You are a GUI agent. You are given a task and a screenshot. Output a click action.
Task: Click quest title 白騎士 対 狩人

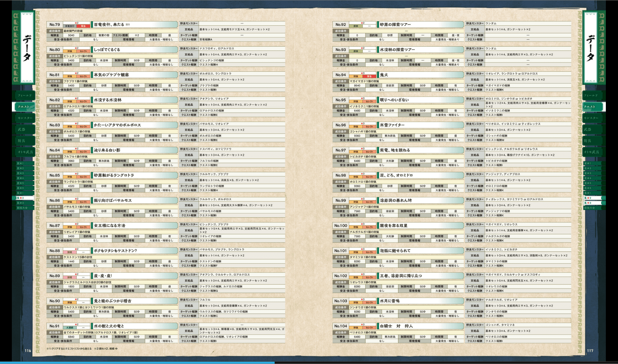(x=396, y=326)
